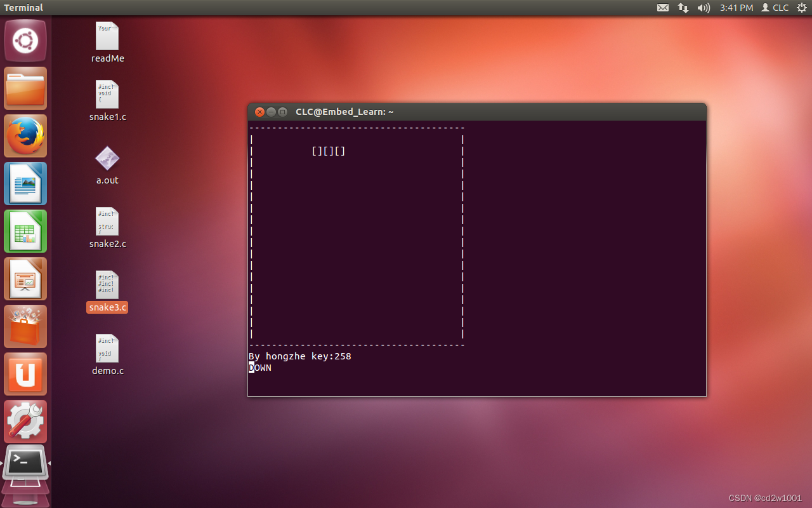Open the CLC user menu

[775, 8]
